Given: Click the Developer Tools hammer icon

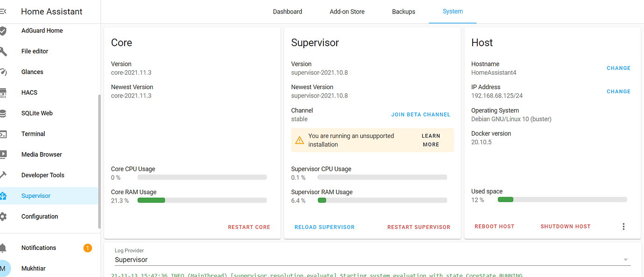Looking at the screenshot, I should pos(3,175).
